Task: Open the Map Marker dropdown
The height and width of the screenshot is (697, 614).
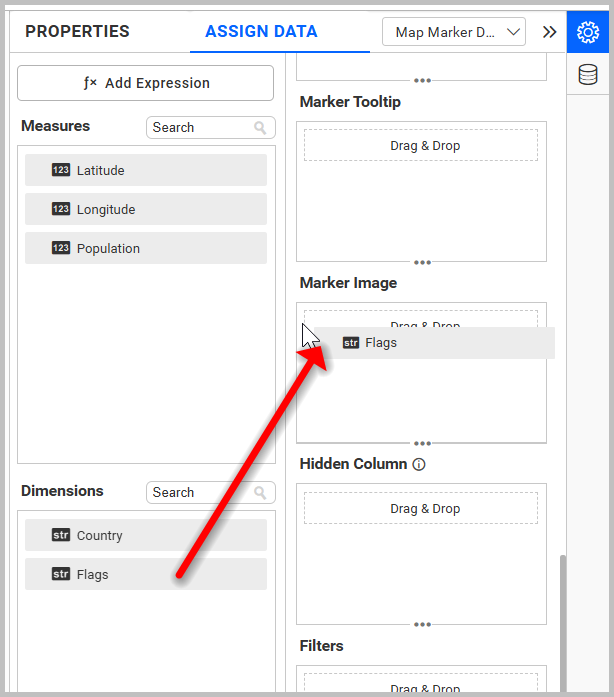Action: pyautogui.click(x=454, y=32)
